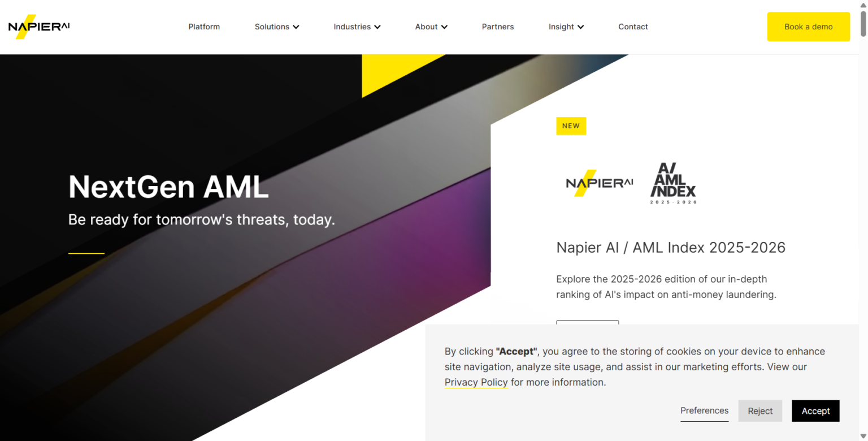Click the Napier AI logo in header
The height and width of the screenshot is (441, 868).
pyautogui.click(x=39, y=27)
